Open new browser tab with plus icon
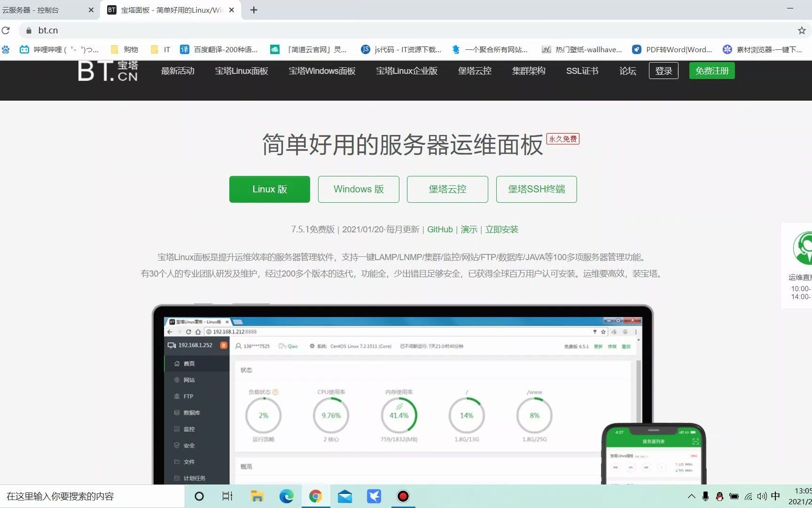 (254, 10)
